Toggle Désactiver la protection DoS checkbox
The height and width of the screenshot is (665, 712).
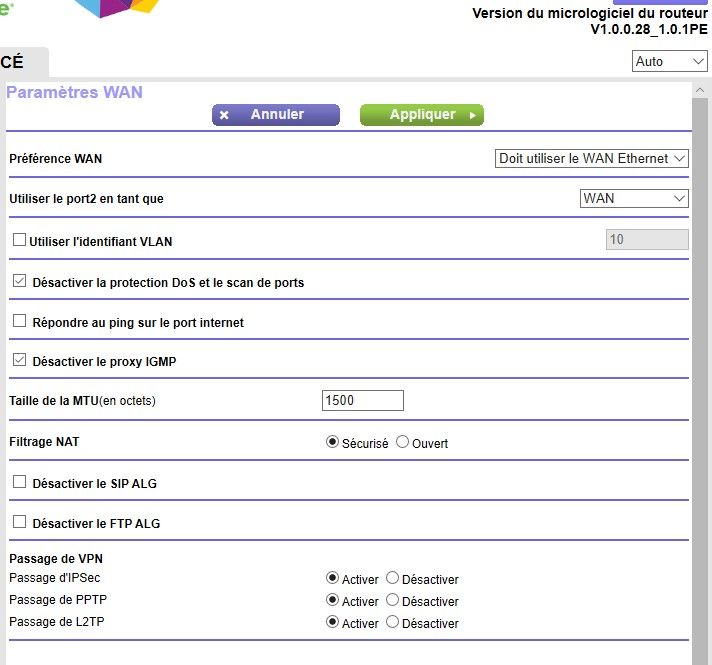pyautogui.click(x=19, y=282)
